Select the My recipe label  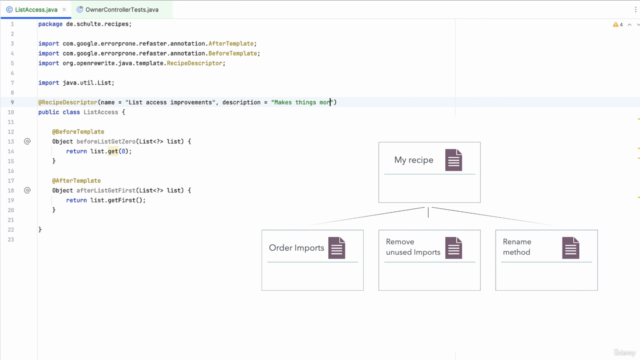(x=413, y=160)
